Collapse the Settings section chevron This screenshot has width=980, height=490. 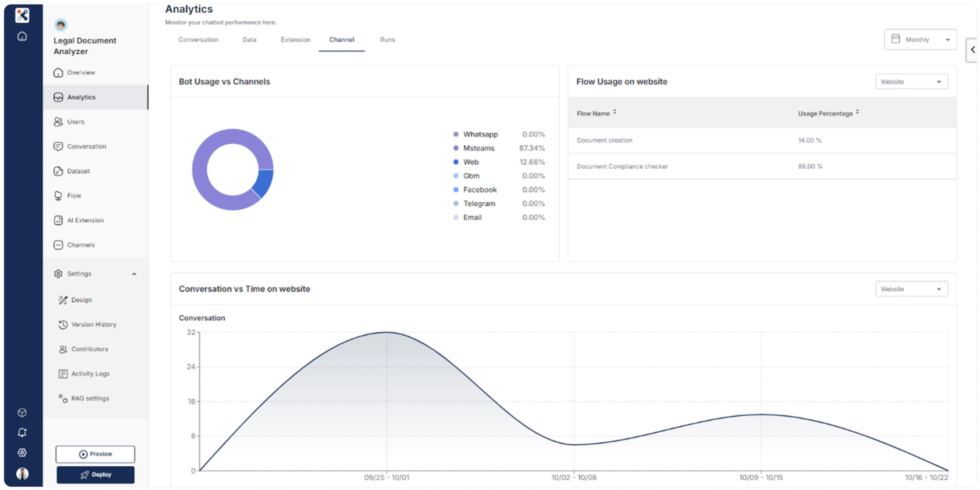tap(134, 274)
